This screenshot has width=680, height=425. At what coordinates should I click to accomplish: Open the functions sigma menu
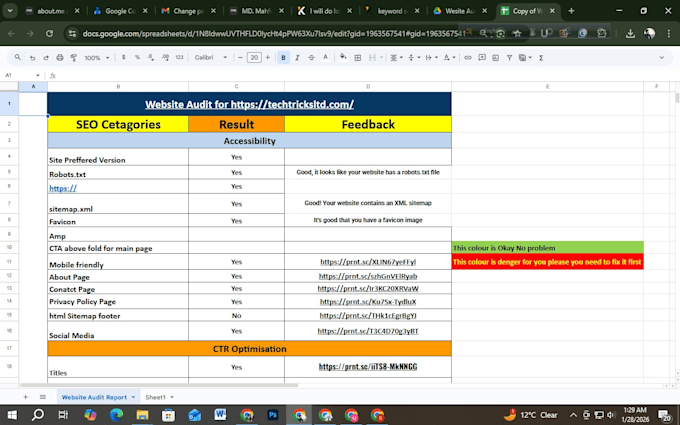coord(541,58)
